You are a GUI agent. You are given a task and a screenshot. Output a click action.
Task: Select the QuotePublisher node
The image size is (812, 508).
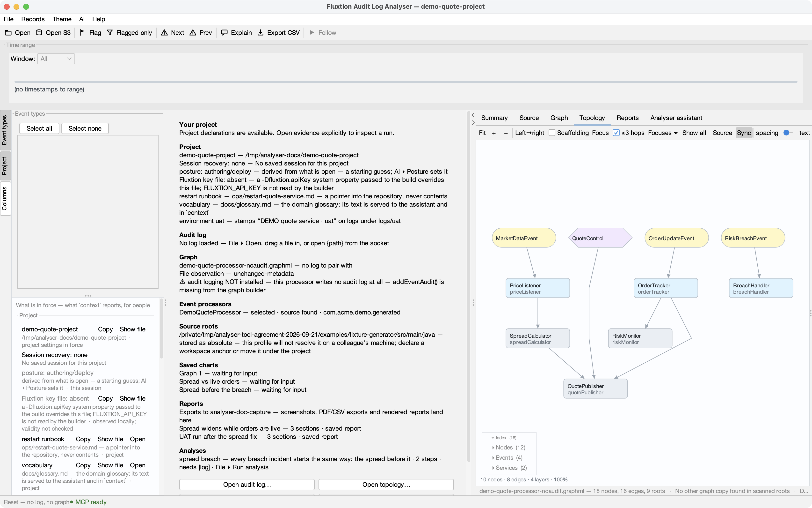(x=595, y=389)
